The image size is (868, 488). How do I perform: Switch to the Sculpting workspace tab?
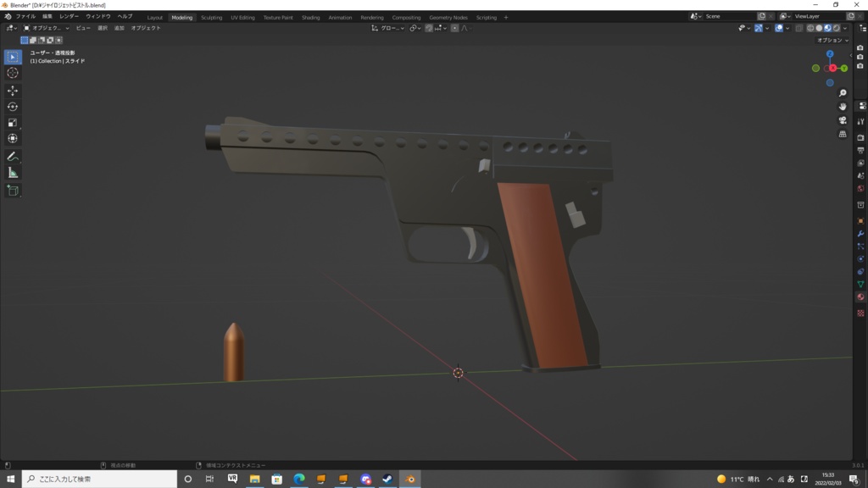pos(211,18)
